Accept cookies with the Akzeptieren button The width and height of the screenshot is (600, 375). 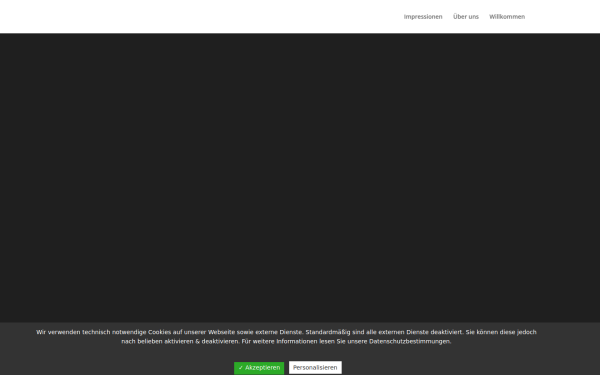coord(259,368)
